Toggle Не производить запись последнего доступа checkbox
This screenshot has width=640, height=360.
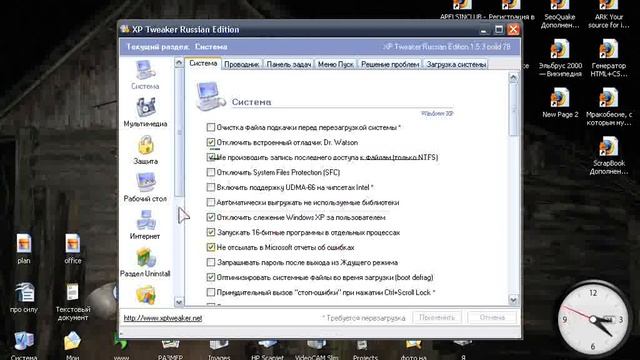point(211,157)
